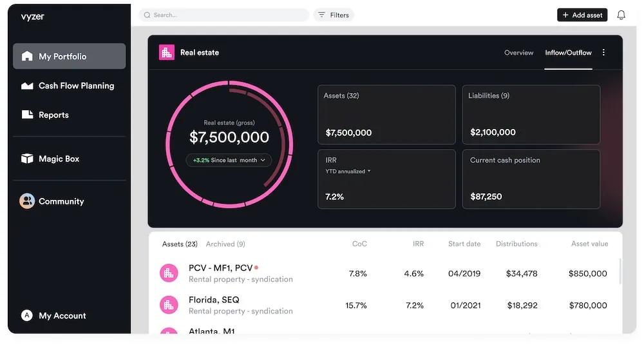Switch to the Overview tab

pyautogui.click(x=518, y=53)
